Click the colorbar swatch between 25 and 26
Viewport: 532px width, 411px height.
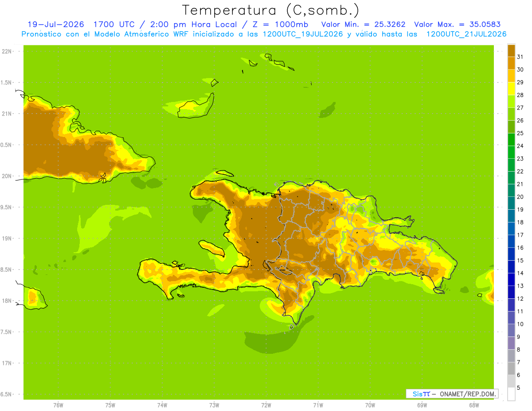coord(511,126)
